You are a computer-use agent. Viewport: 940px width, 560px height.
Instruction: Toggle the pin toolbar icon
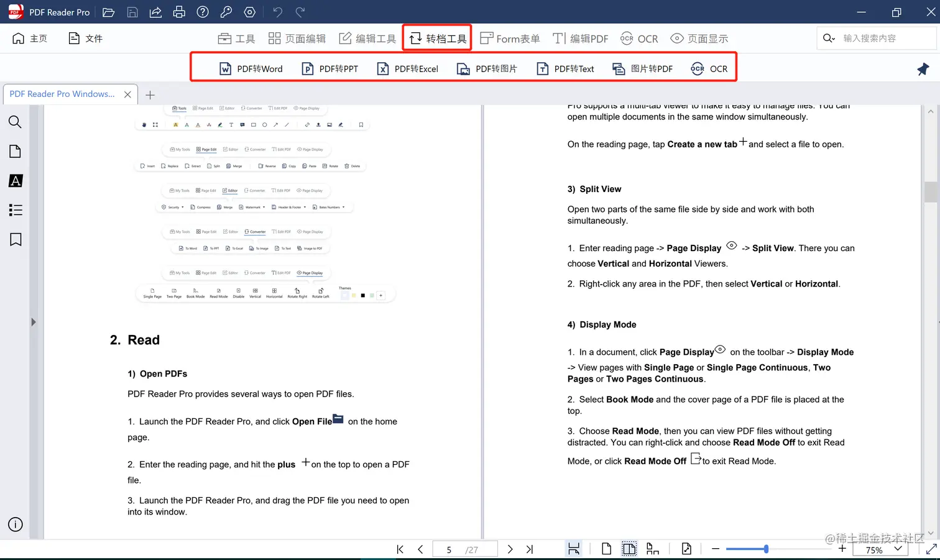(923, 69)
